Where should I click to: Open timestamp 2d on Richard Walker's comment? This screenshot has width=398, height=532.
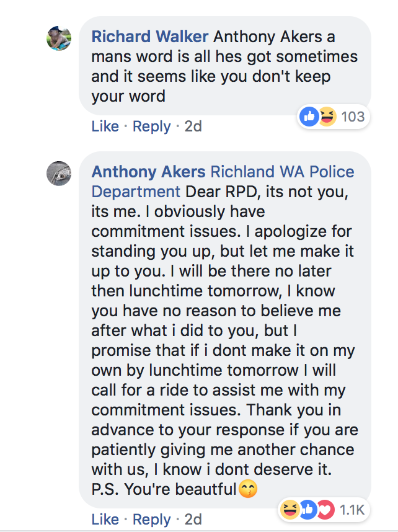point(193,126)
